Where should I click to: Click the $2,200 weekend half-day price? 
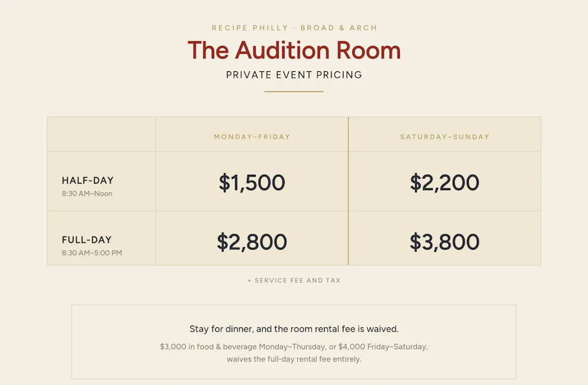click(445, 182)
